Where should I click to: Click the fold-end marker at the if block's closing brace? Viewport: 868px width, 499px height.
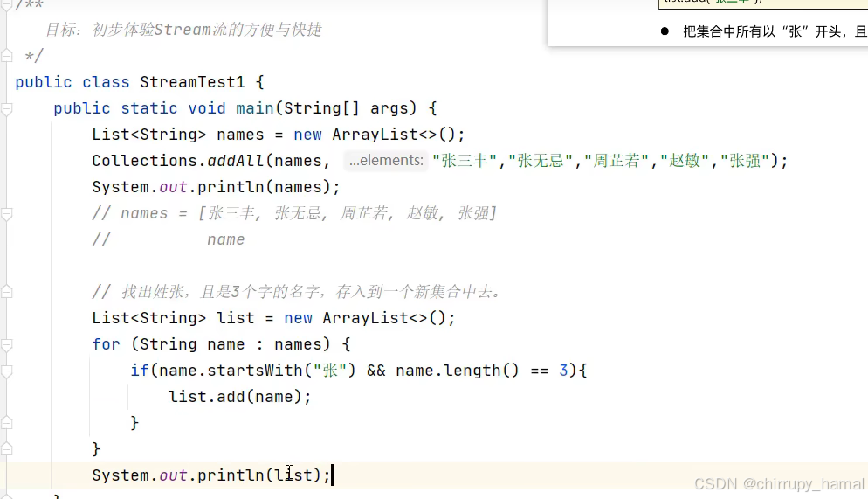7,423
